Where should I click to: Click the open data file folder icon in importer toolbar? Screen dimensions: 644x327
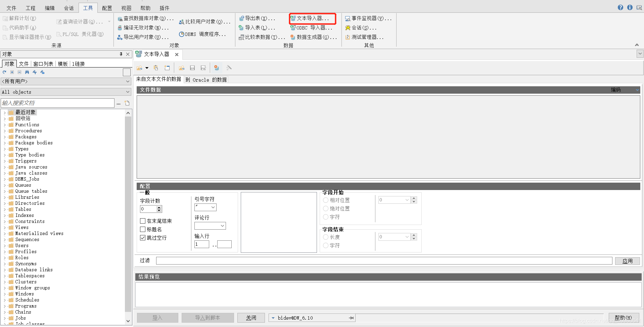pos(139,68)
